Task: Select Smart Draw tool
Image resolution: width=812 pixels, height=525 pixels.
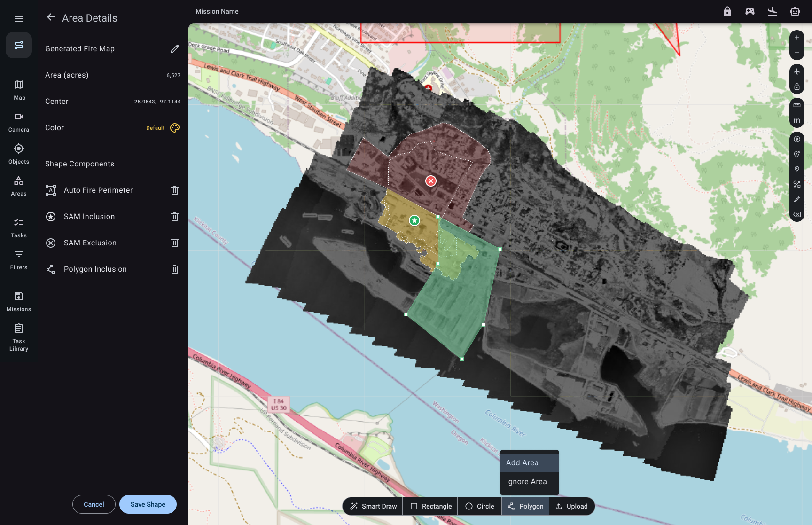Action: (373, 506)
